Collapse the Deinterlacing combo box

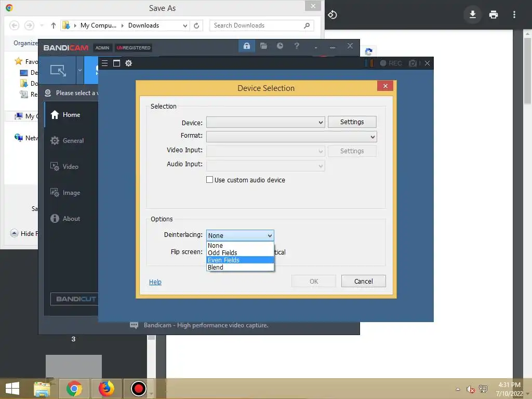pos(270,235)
